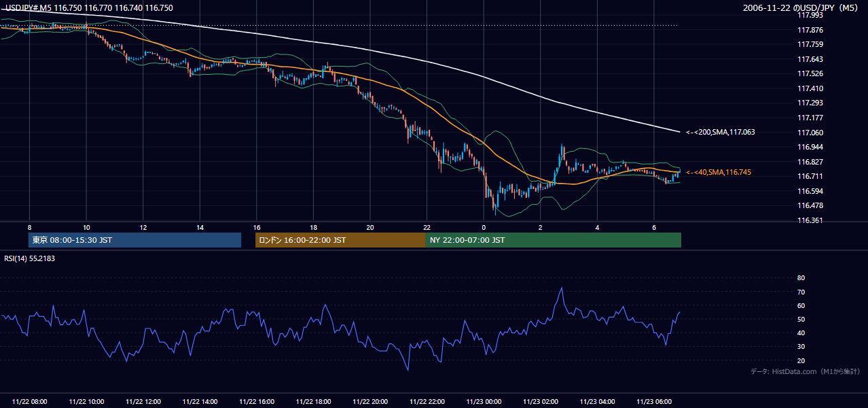Click price axis label 116.594
The image size is (868, 408).
click(810, 191)
